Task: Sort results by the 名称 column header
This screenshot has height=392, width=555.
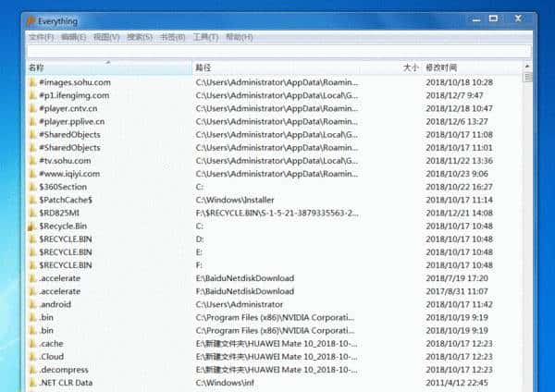Action: (x=37, y=67)
